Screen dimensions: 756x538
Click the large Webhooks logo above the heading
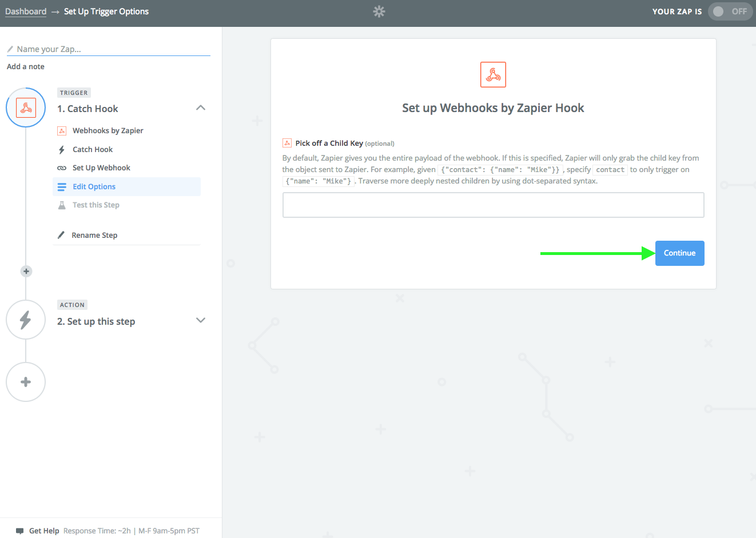(493, 74)
